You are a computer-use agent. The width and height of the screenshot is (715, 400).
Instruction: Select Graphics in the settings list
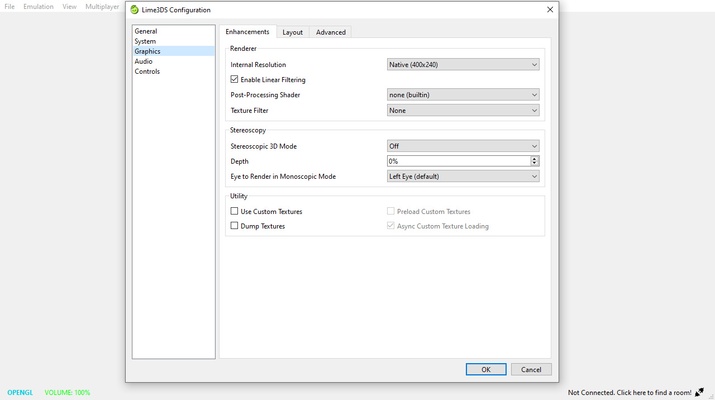[173, 51]
